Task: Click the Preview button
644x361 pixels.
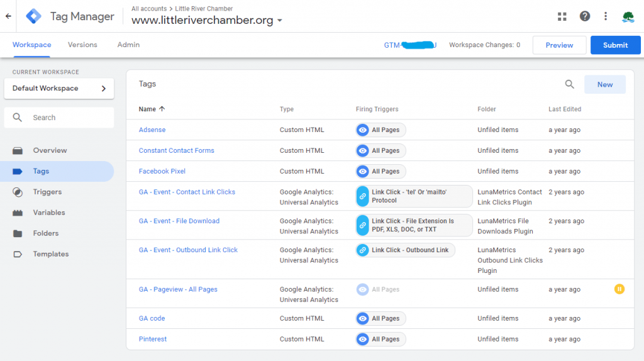Action: coord(559,45)
